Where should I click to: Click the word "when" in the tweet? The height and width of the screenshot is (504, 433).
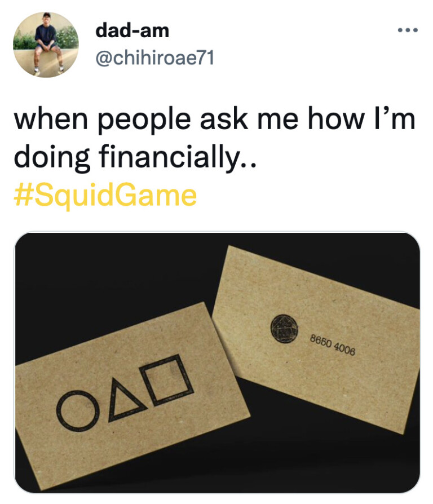point(47,121)
